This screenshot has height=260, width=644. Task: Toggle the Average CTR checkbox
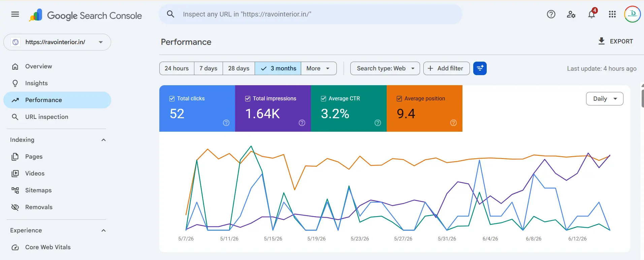(323, 99)
